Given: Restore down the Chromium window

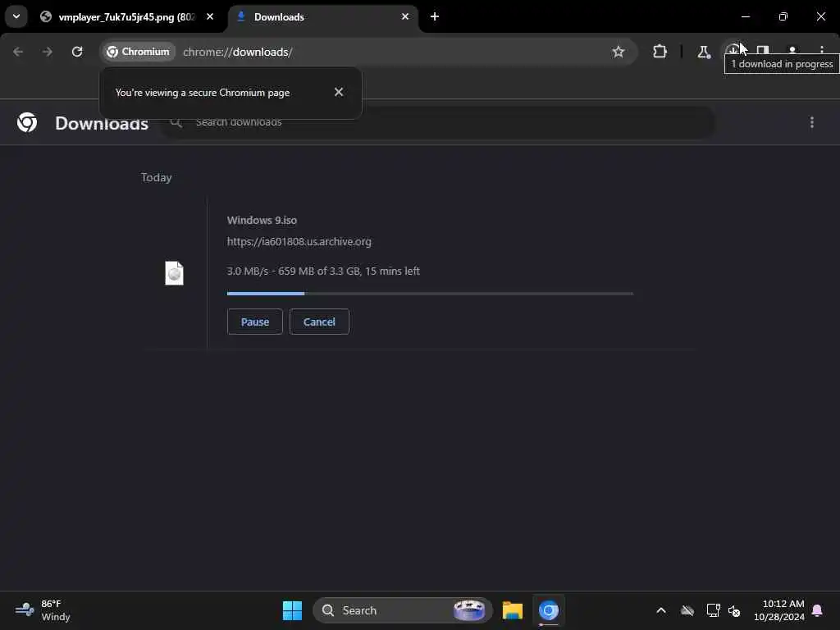Looking at the screenshot, I should coord(783,16).
